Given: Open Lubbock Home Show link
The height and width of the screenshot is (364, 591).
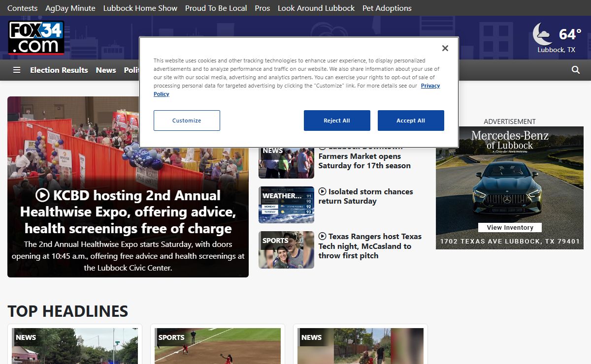Looking at the screenshot, I should click(140, 8).
